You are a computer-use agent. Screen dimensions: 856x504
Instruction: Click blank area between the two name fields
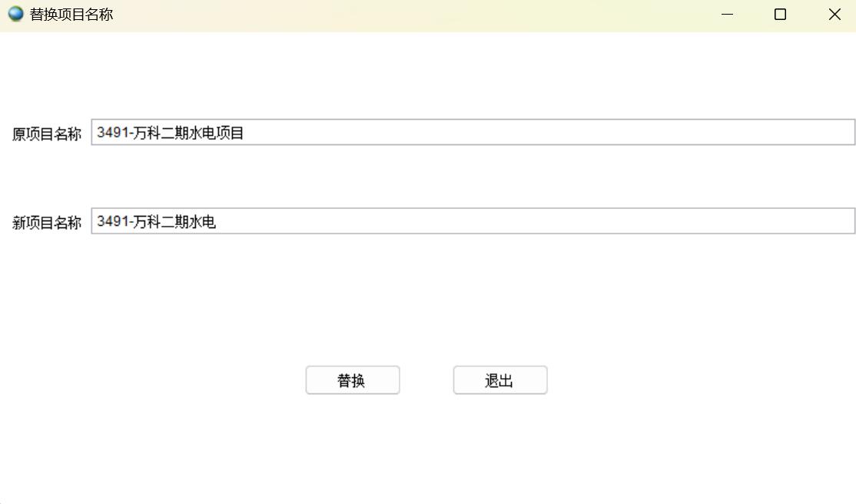(x=427, y=177)
